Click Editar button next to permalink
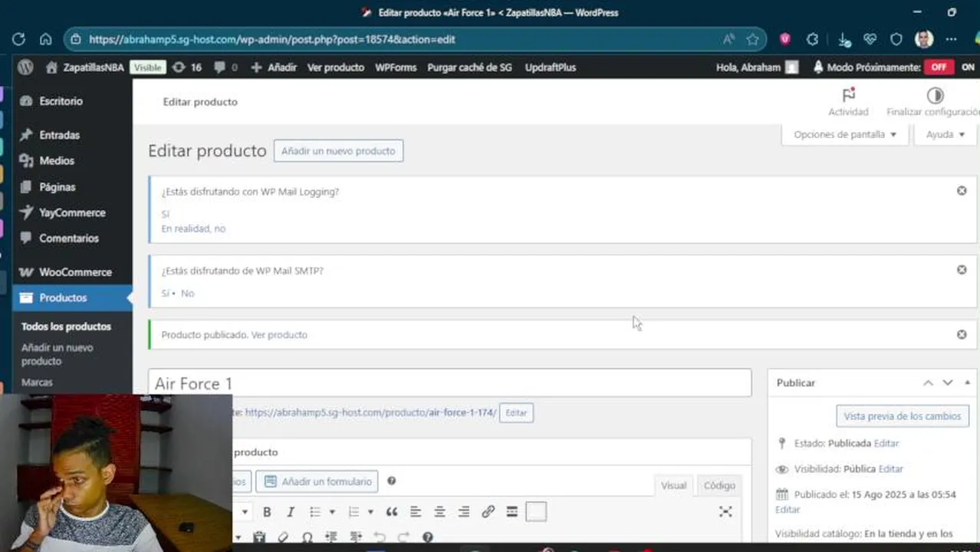Image resolution: width=980 pixels, height=552 pixels. 516,412
